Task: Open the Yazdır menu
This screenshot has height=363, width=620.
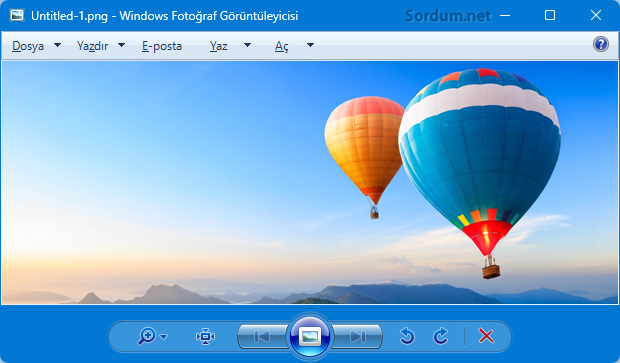Action: click(x=93, y=46)
